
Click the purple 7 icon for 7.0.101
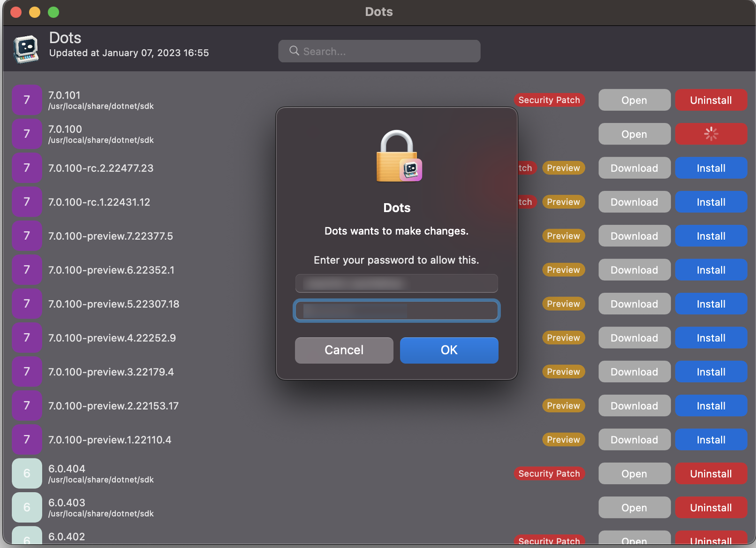27,100
